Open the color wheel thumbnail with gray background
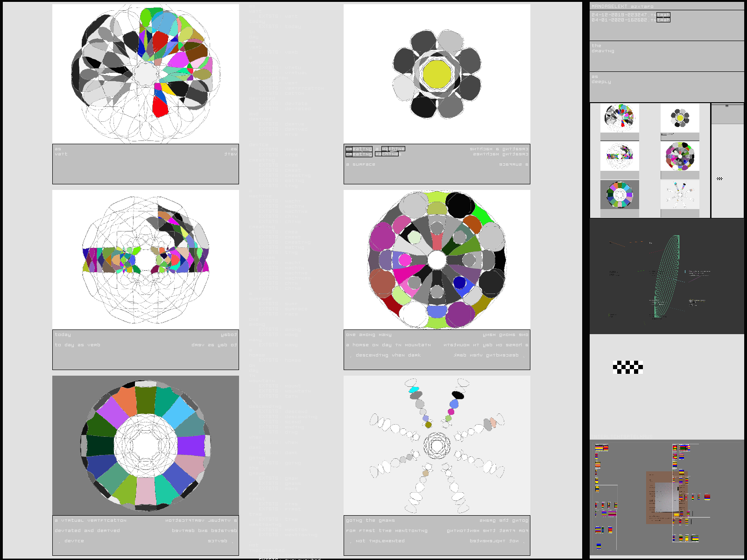The image size is (747, 560). click(x=620, y=195)
